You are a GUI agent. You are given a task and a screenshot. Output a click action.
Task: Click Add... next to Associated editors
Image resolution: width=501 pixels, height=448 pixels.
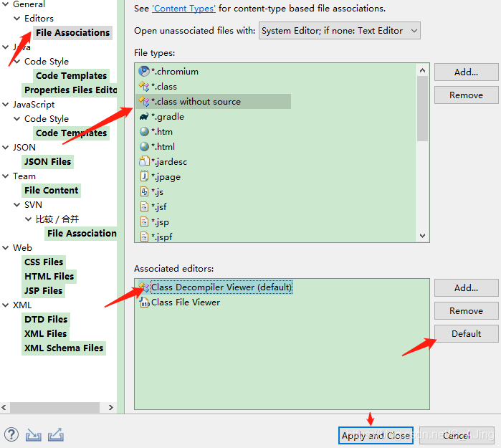point(466,288)
